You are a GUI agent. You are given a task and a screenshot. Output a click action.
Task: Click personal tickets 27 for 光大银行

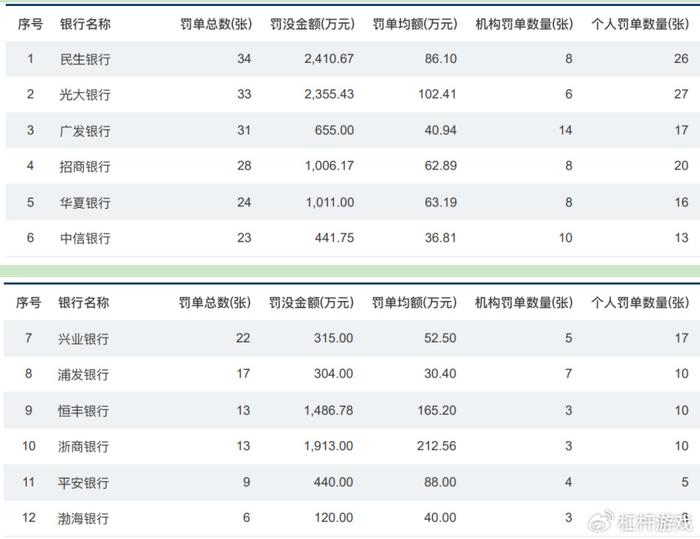[x=681, y=94]
